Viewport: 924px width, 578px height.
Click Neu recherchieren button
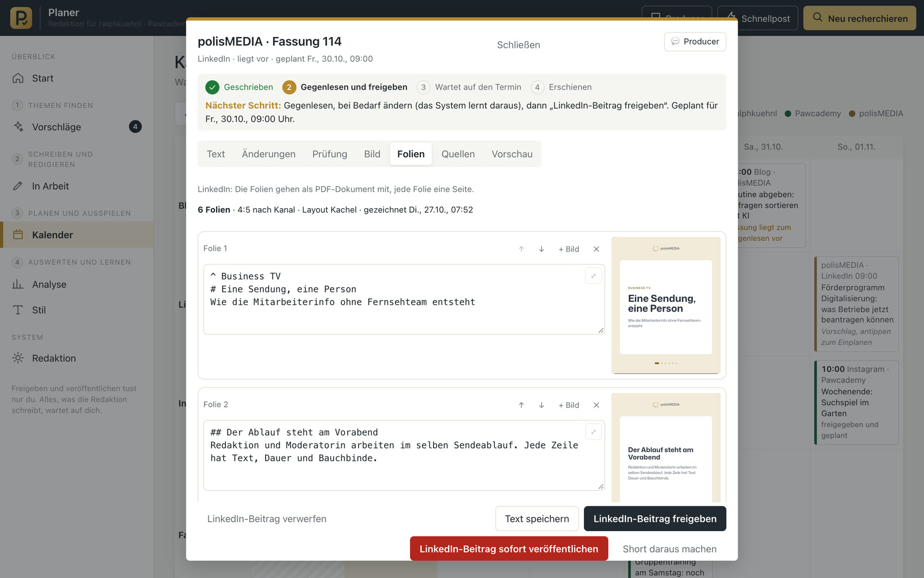coord(859,18)
